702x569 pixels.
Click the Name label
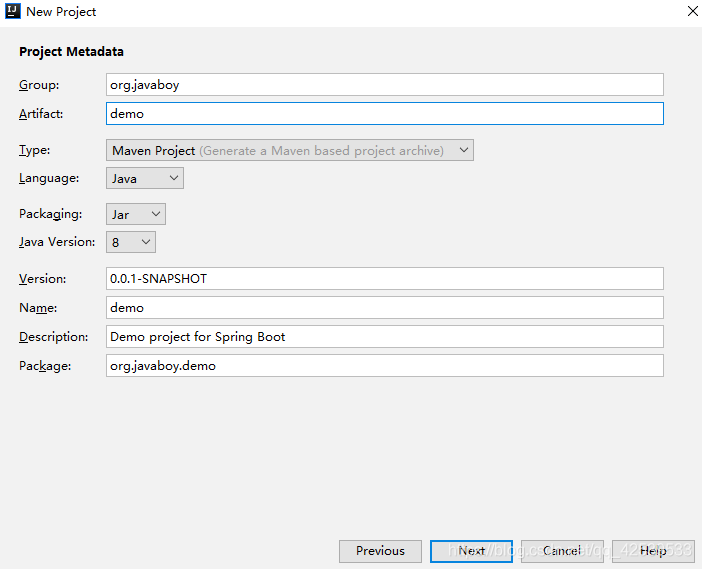(x=38, y=308)
